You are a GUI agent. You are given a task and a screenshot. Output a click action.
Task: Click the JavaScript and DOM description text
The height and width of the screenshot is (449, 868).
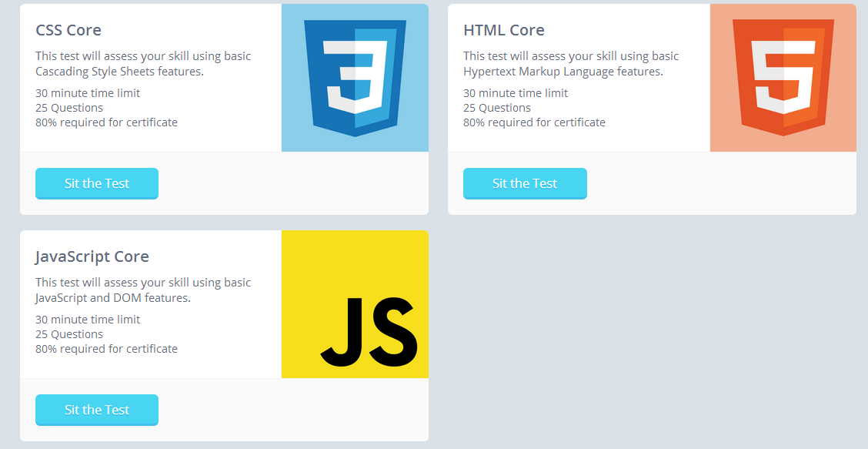[143, 290]
